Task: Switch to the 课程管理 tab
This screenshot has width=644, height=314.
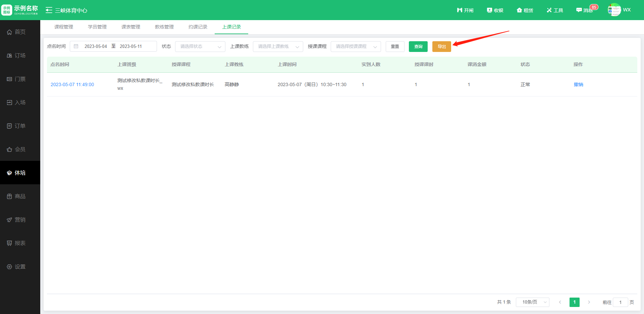Action: coord(64,27)
